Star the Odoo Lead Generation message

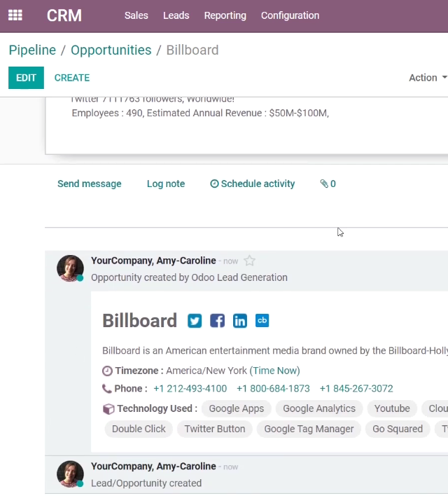tap(249, 261)
